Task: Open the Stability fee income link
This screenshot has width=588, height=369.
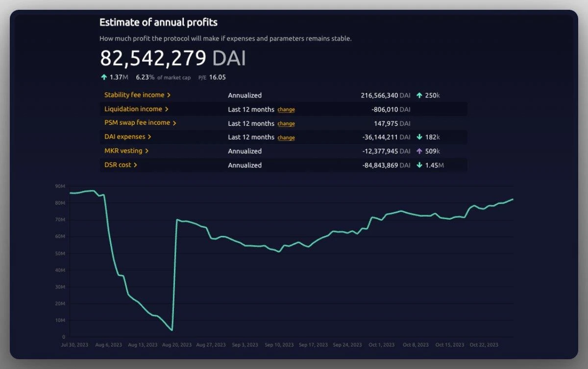Action: (x=134, y=95)
